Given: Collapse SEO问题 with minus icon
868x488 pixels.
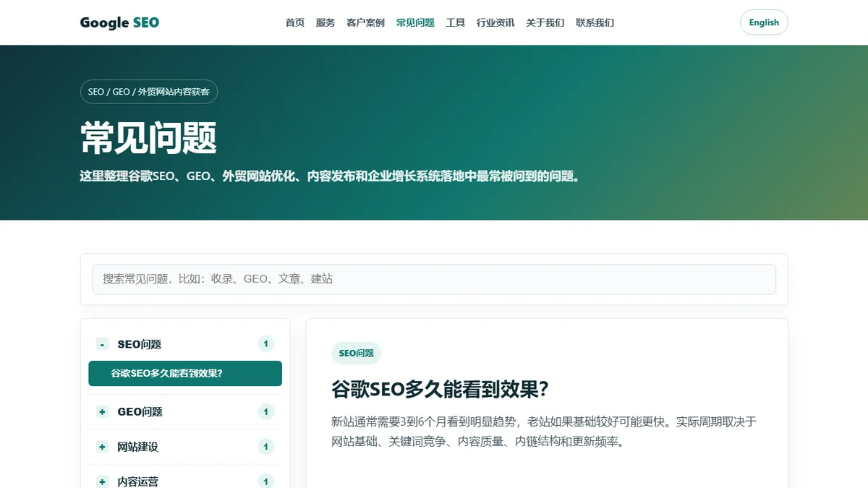Looking at the screenshot, I should 102,344.
